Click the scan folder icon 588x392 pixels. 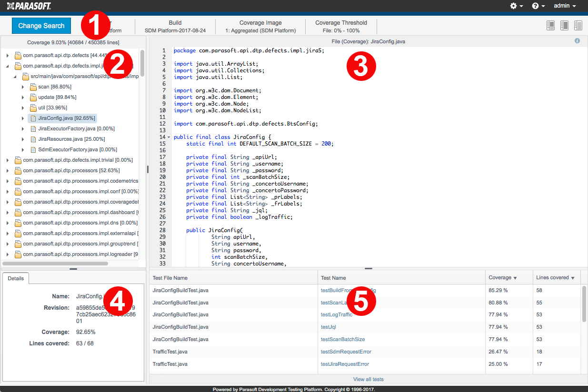click(33, 87)
